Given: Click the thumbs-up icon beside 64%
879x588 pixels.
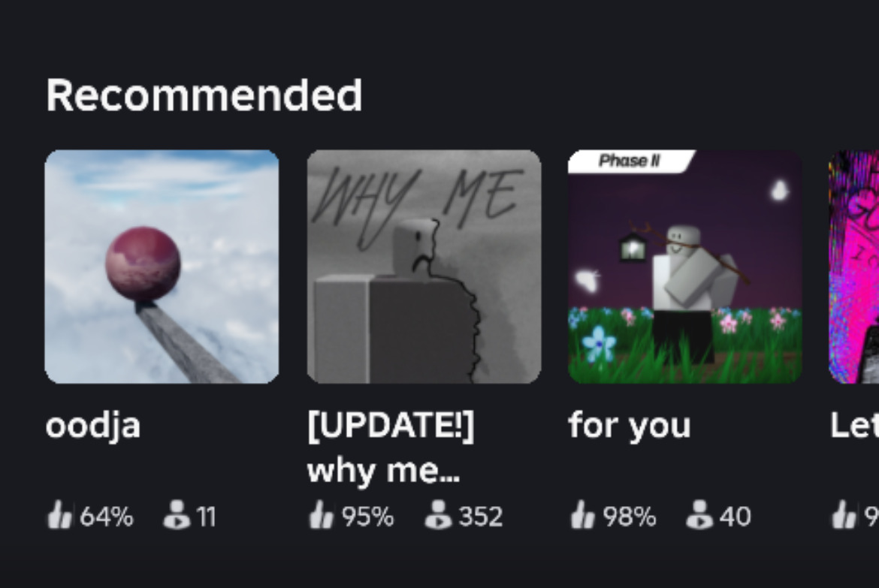Looking at the screenshot, I should (59, 514).
